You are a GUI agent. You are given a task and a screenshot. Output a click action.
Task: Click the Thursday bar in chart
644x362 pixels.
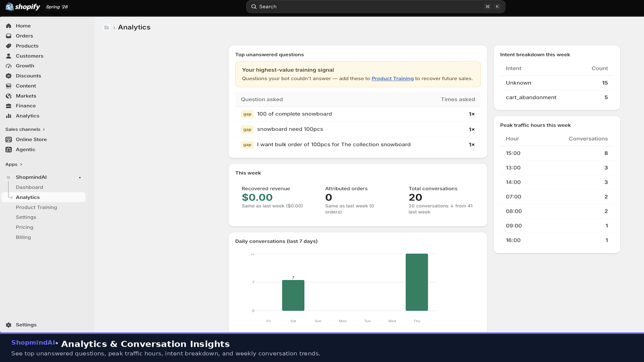tap(417, 282)
